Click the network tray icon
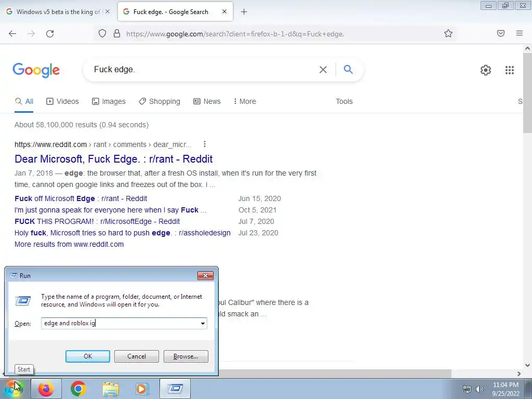 point(467,389)
